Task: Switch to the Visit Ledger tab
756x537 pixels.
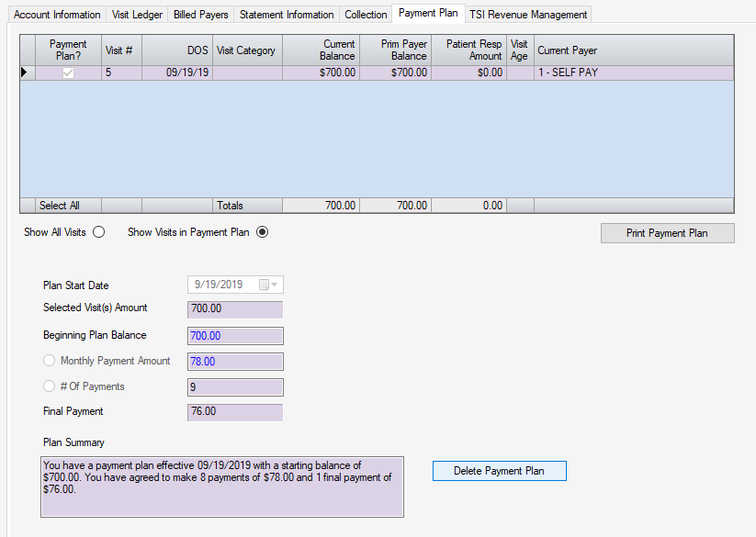Action: click(x=136, y=15)
